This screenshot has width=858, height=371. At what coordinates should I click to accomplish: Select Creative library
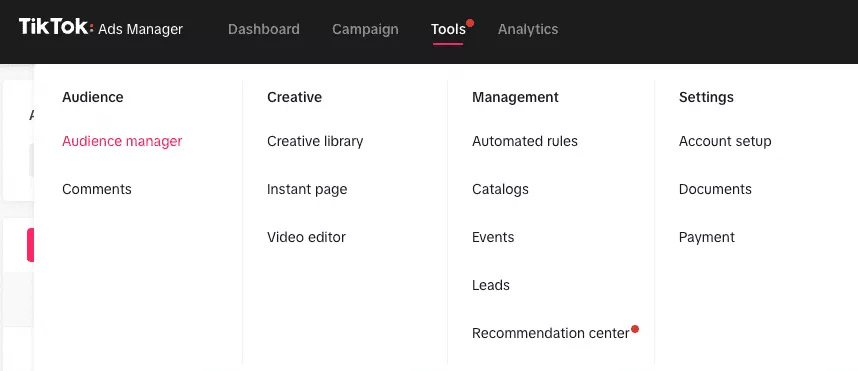click(x=315, y=141)
